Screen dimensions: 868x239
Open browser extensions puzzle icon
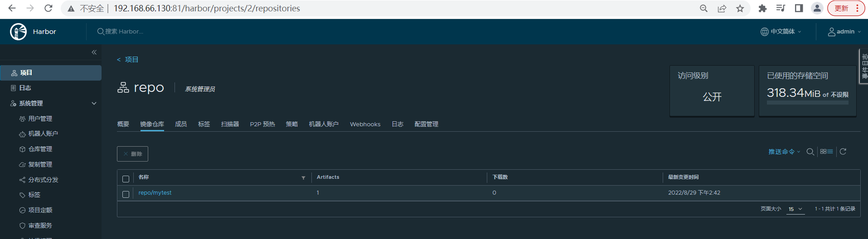point(762,8)
